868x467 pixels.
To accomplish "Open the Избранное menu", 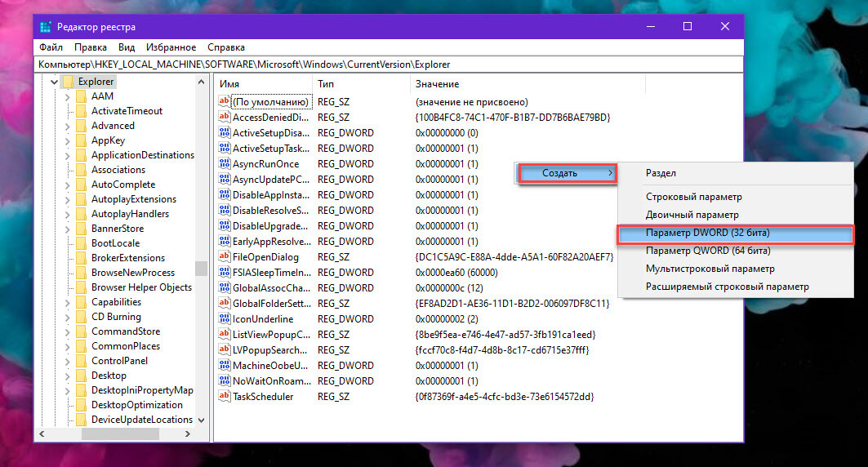I will coord(171,47).
